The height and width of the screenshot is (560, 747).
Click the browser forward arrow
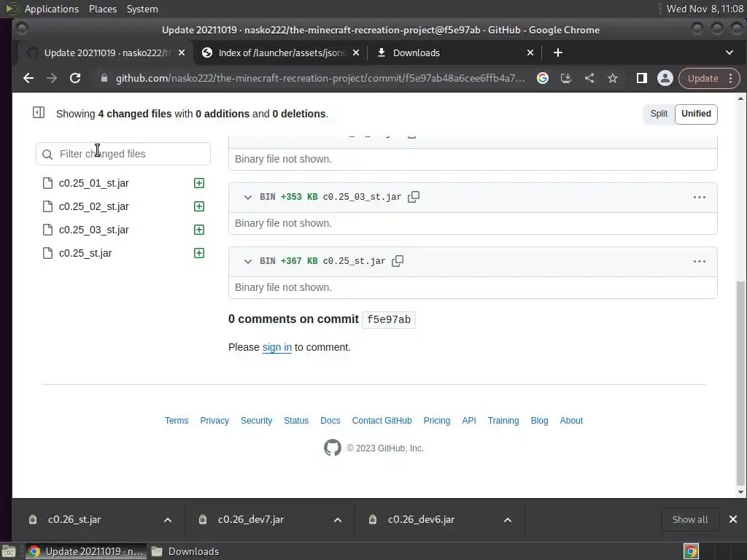pyautogui.click(x=52, y=78)
